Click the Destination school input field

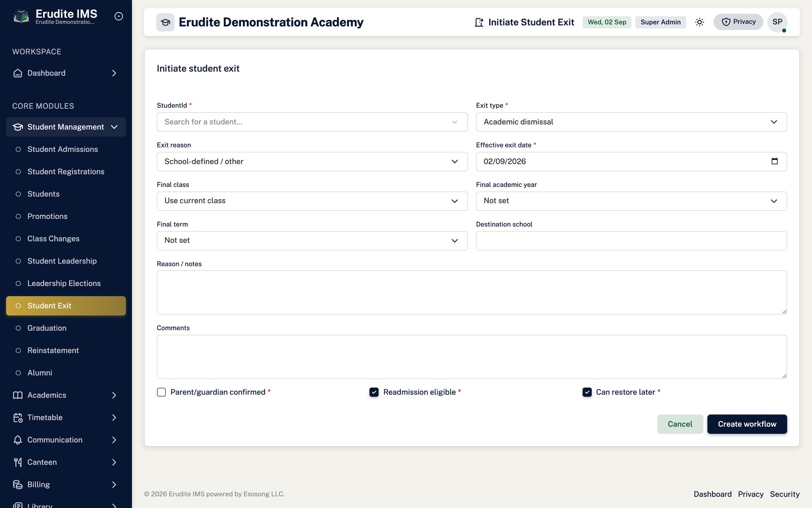(631, 241)
